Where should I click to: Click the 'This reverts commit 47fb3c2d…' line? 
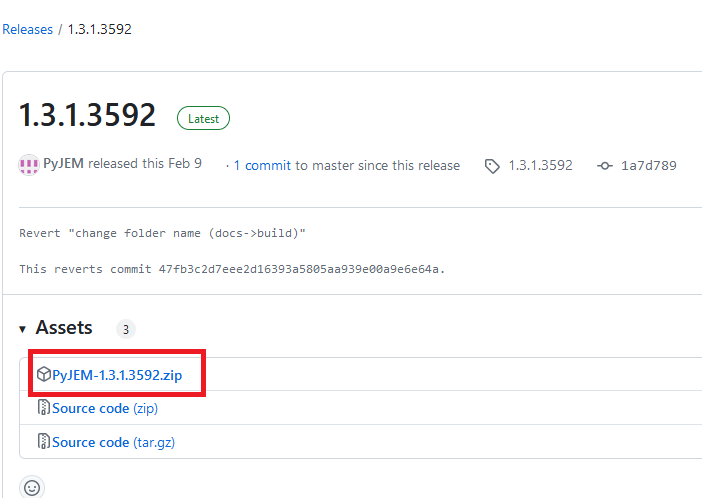click(x=232, y=269)
